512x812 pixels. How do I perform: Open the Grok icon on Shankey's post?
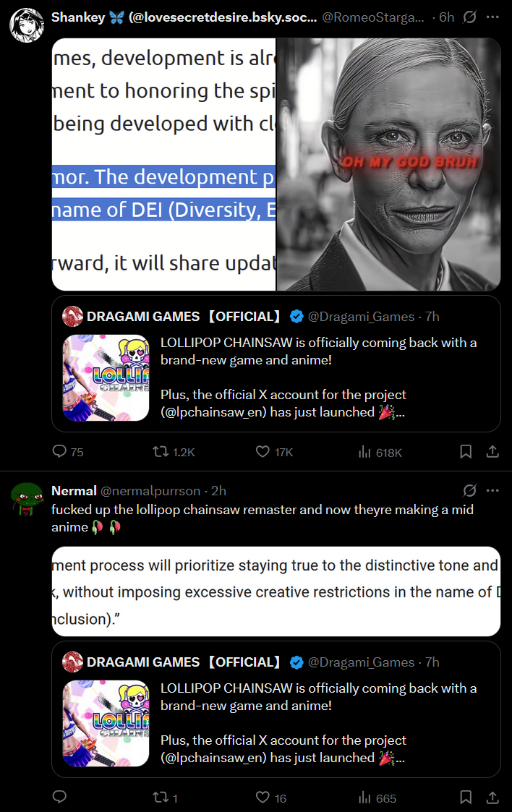(469, 17)
